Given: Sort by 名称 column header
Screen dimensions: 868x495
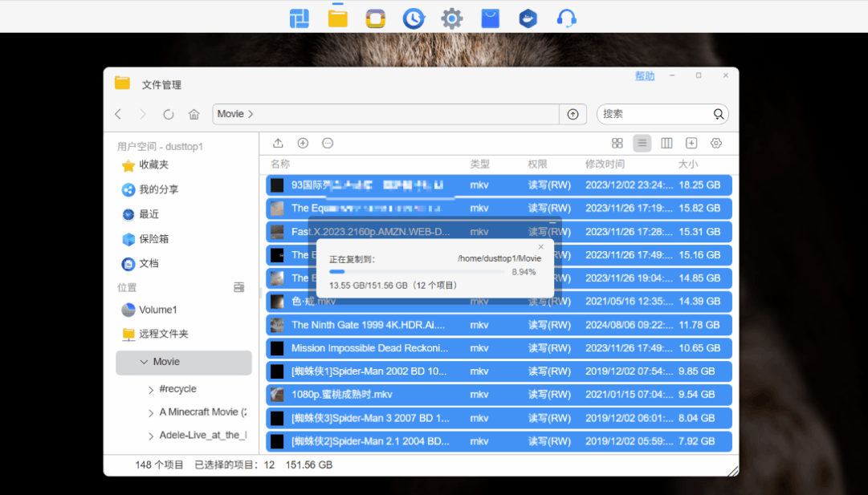Looking at the screenshot, I should [x=280, y=164].
